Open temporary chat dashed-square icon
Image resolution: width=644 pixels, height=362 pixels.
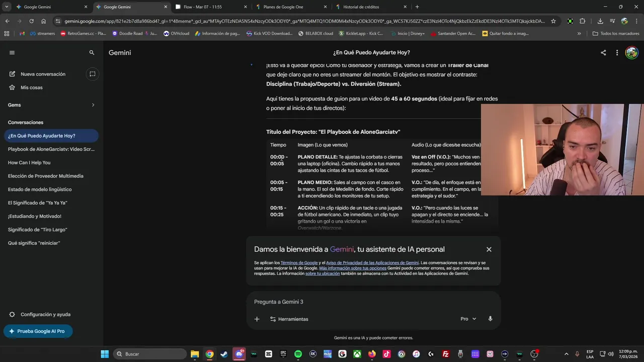click(92, 74)
